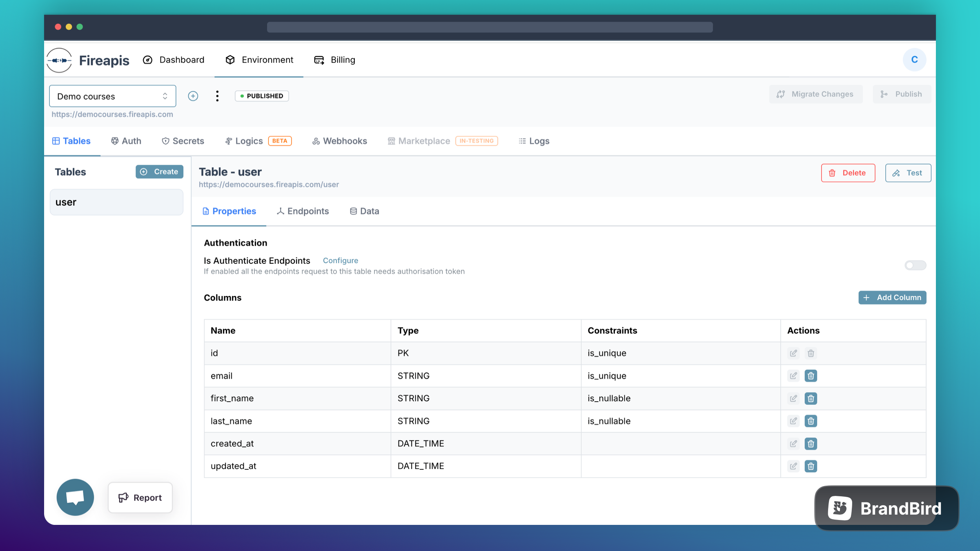980x551 pixels.
Task: Click the user table in sidebar
Action: point(116,201)
